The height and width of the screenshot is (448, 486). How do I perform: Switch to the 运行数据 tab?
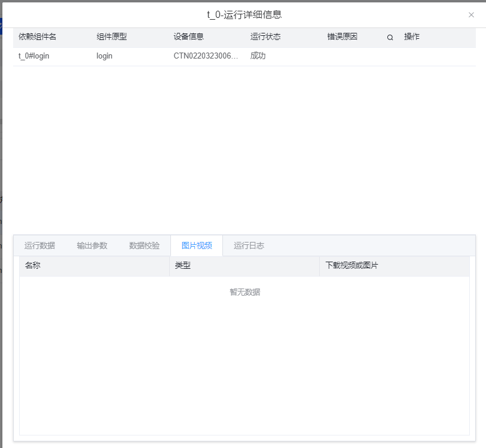coord(39,246)
